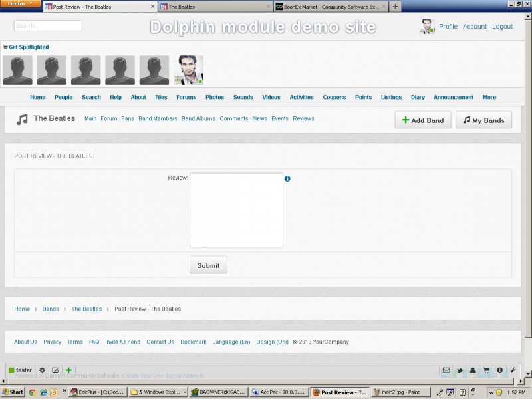532x399 pixels.
Task: Switch to The Beatles browser tab
Action: pos(215,7)
